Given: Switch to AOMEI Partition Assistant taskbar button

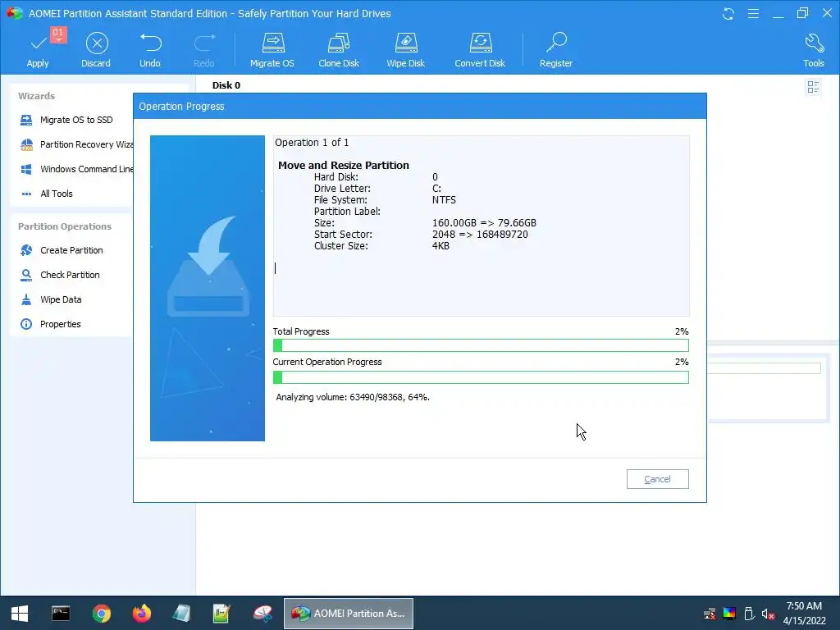Looking at the screenshot, I should click(x=348, y=614).
